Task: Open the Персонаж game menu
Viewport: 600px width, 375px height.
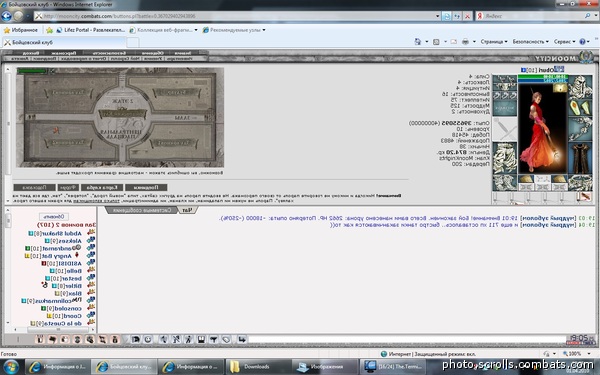Action: [64, 53]
